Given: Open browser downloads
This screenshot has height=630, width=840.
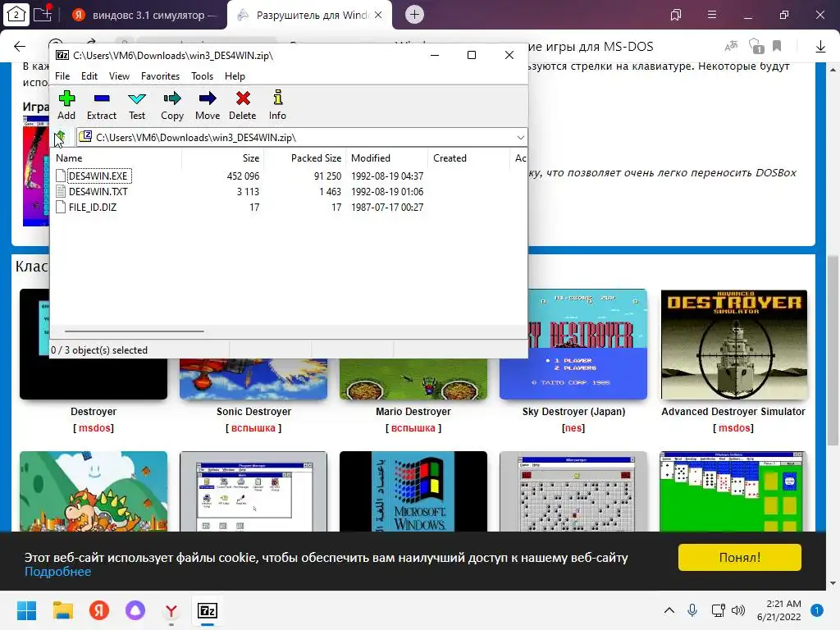Looking at the screenshot, I should point(820,47).
